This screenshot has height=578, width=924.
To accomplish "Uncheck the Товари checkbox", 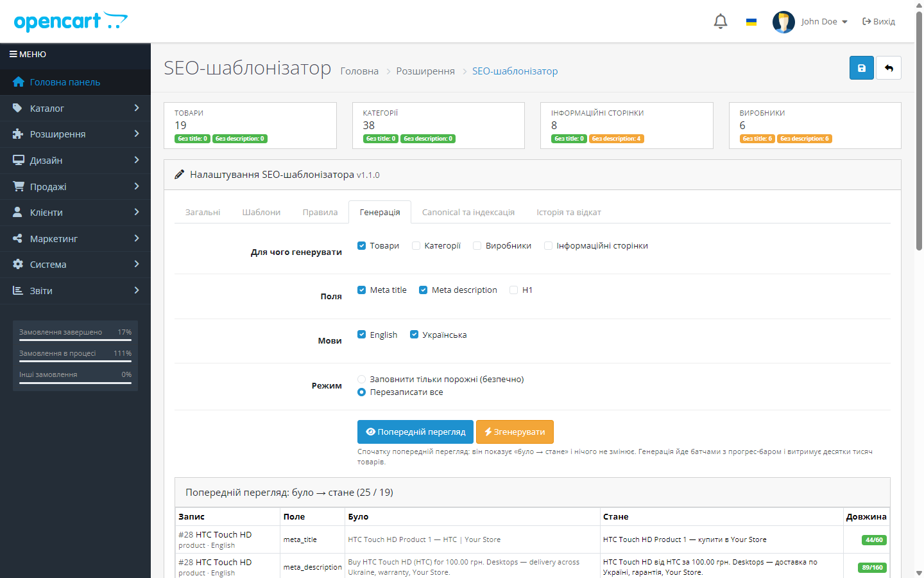I will tap(362, 246).
